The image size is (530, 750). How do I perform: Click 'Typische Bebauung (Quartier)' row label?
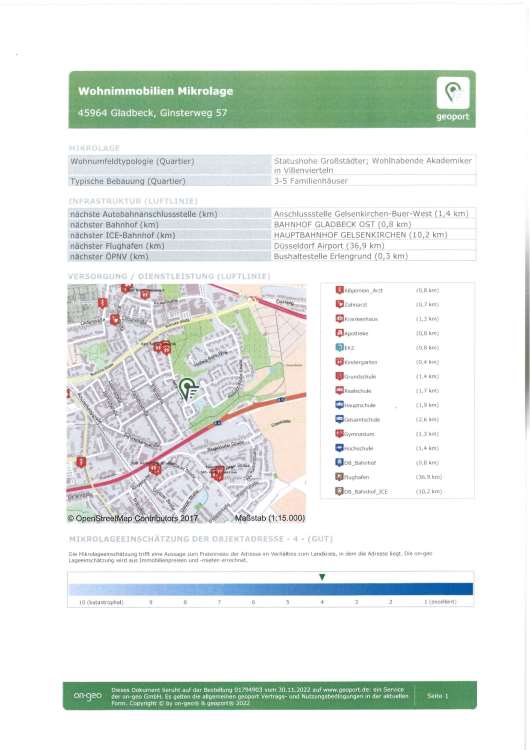click(128, 181)
